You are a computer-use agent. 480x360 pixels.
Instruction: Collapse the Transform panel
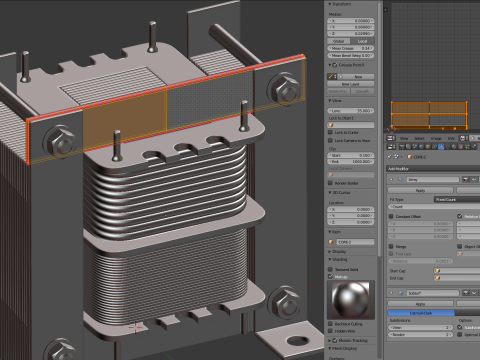pyautogui.click(x=330, y=4)
